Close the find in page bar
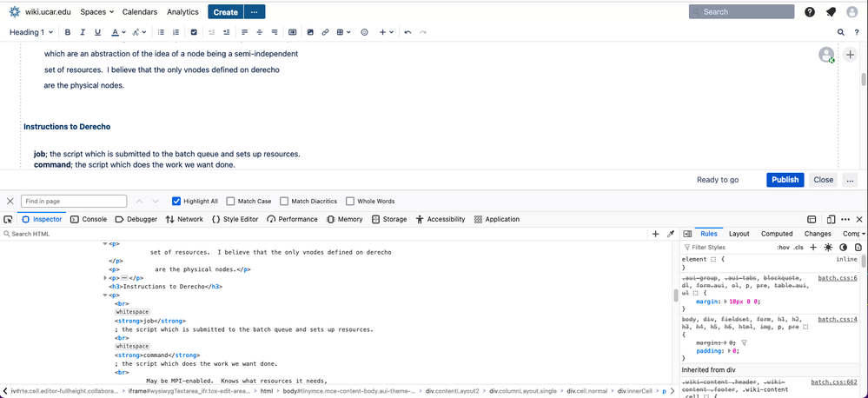This screenshot has height=398, width=868. pos(10,201)
